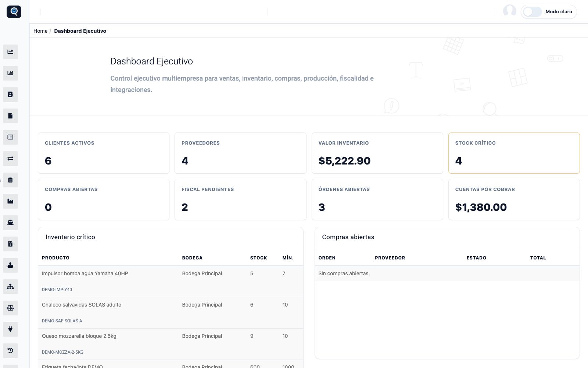Screen dimensions: 588x368
Task: Click the user avatar in header
Action: coord(510,11)
